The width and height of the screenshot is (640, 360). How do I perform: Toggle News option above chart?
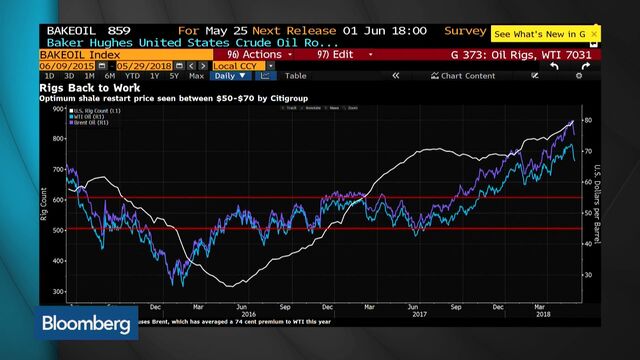tap(332, 108)
